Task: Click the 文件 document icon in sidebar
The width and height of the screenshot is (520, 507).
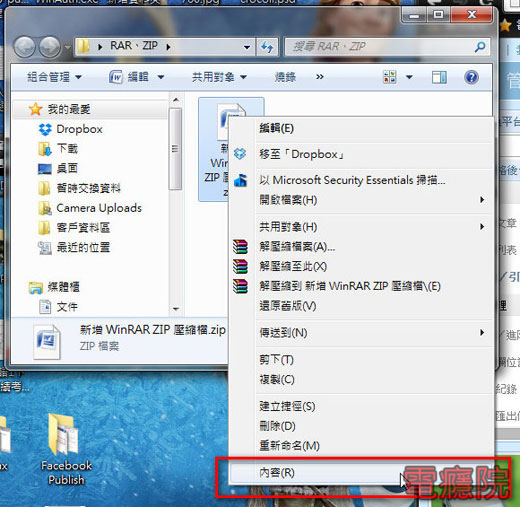Action: point(45,307)
